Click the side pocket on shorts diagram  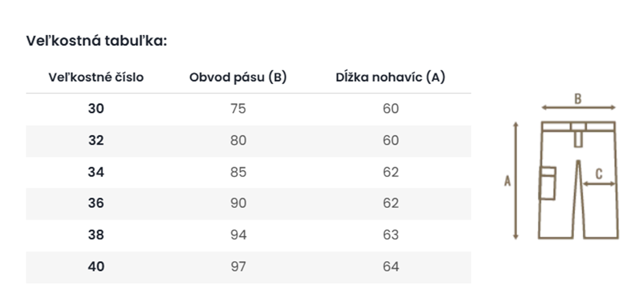547,183
